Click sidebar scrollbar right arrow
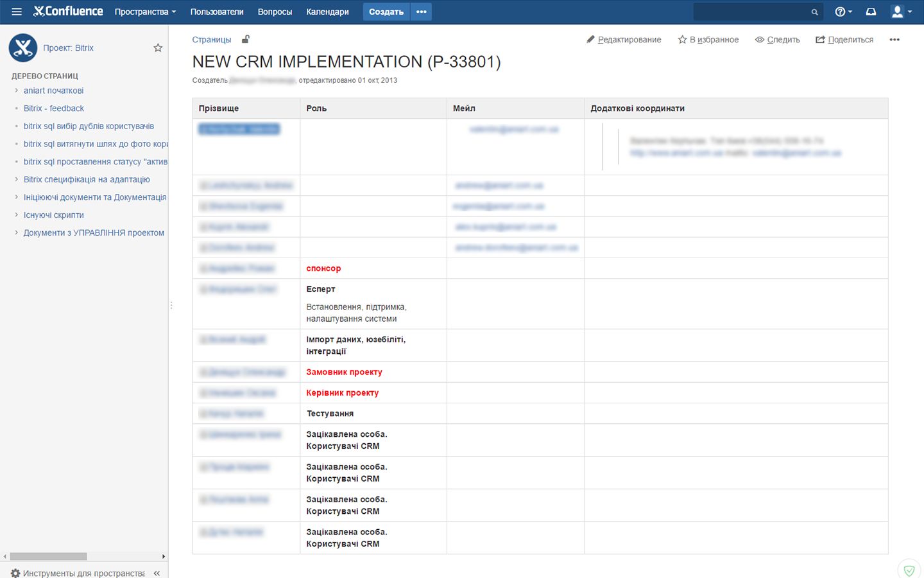This screenshot has width=924, height=578. pos(164,556)
